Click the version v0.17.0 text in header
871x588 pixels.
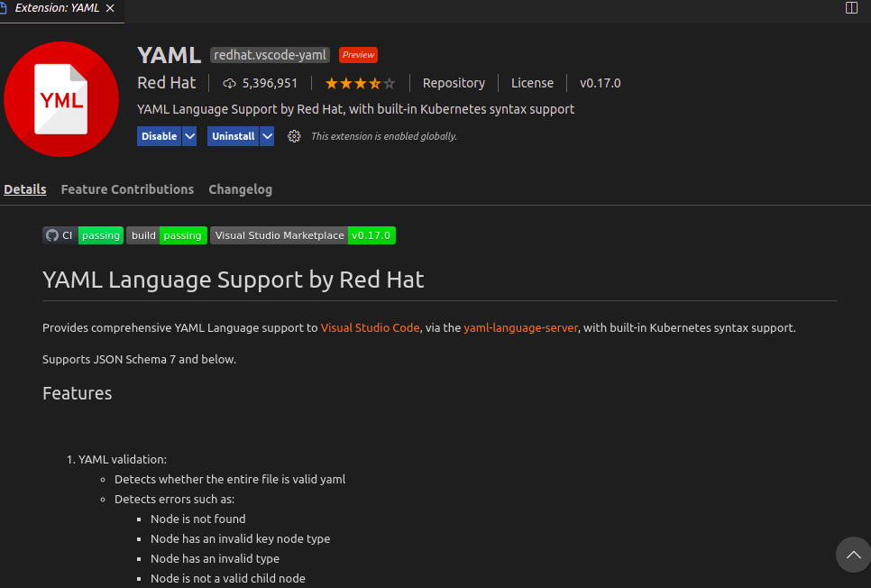(600, 83)
